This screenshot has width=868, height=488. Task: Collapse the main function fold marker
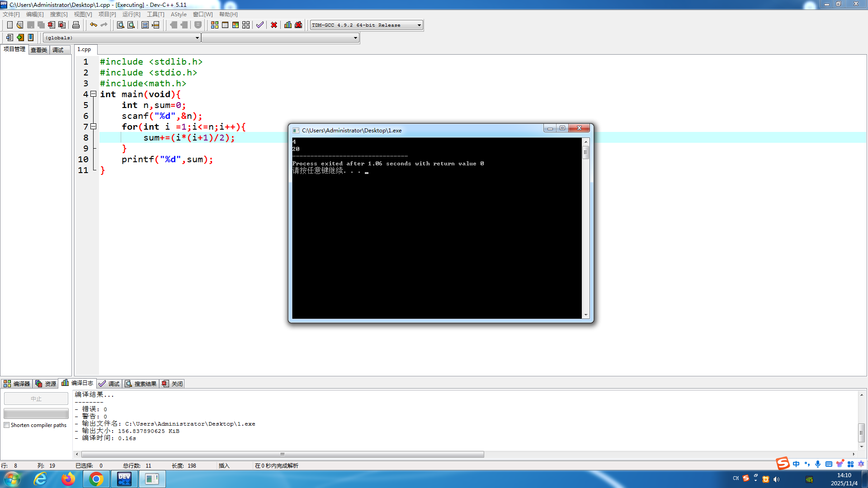(94, 94)
